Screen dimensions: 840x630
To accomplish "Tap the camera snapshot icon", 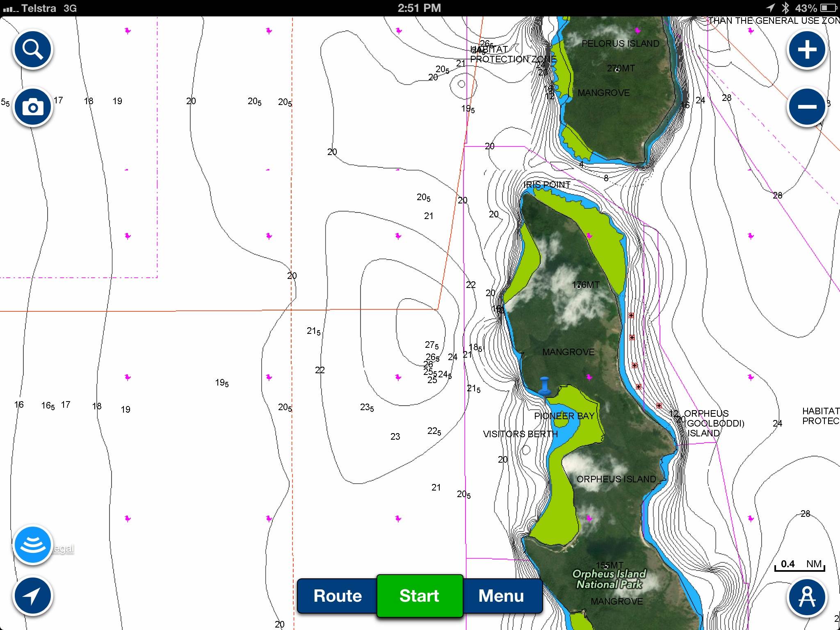I will (32, 107).
